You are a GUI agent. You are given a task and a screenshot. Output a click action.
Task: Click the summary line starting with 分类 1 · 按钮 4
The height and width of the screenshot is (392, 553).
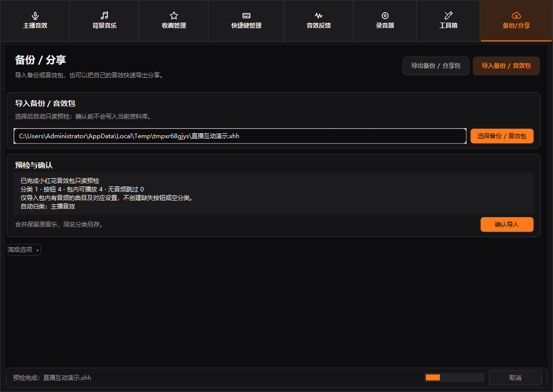click(x=82, y=189)
